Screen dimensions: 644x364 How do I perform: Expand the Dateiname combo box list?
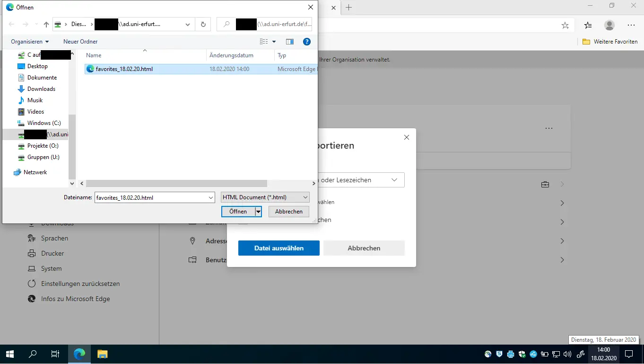click(x=211, y=197)
